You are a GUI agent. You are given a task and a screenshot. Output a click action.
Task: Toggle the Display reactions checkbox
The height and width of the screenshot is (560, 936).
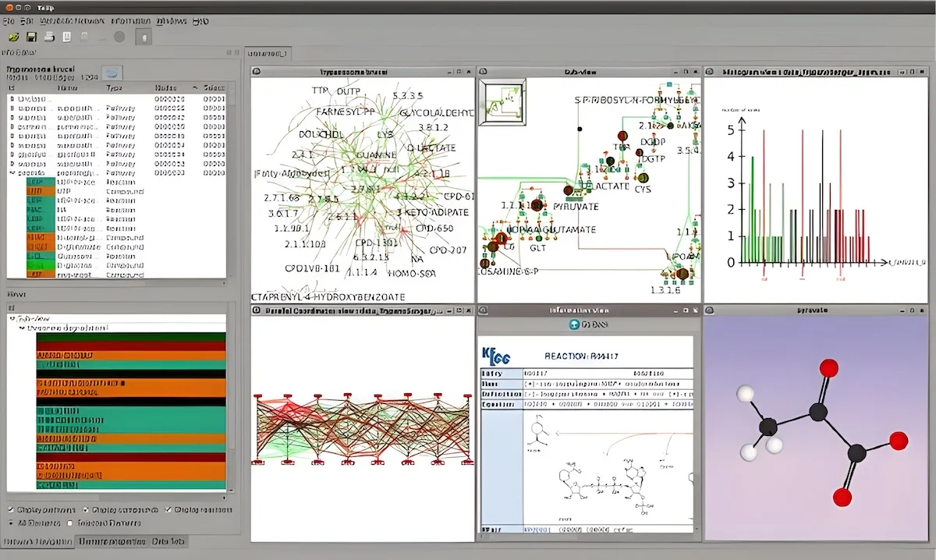tap(167, 509)
